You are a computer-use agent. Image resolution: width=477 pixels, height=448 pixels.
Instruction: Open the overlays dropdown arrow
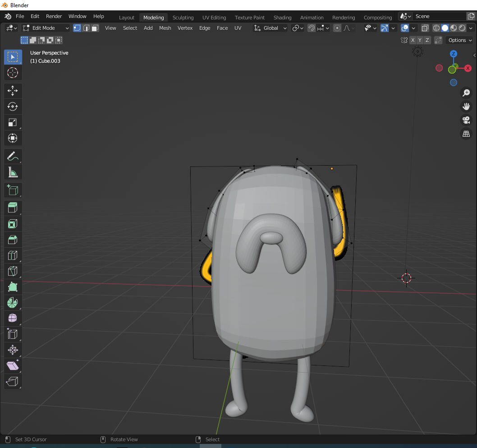(413, 28)
